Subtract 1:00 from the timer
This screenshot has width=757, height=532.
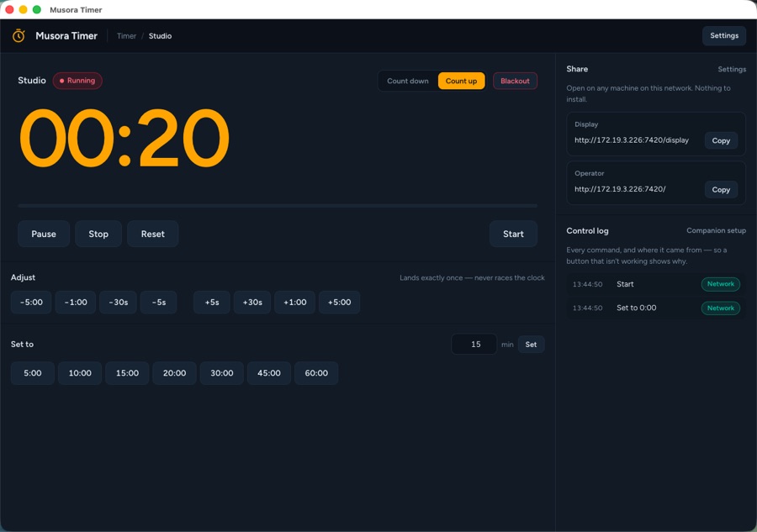coord(76,303)
